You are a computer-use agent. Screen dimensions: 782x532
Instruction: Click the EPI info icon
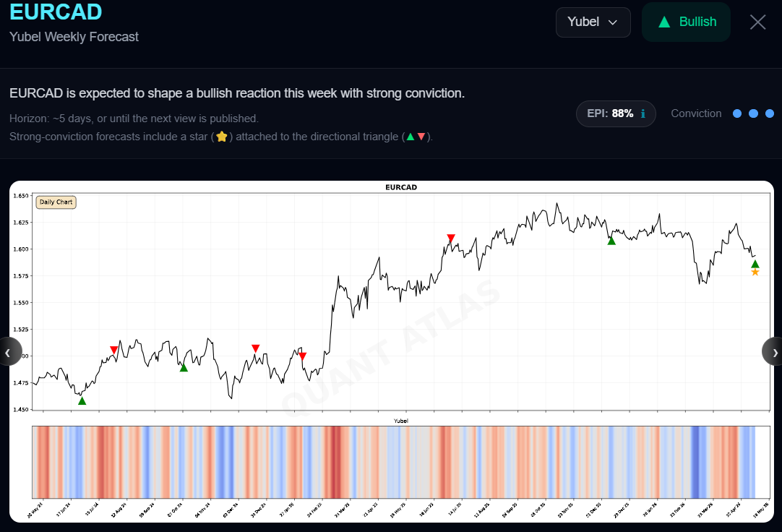point(643,113)
